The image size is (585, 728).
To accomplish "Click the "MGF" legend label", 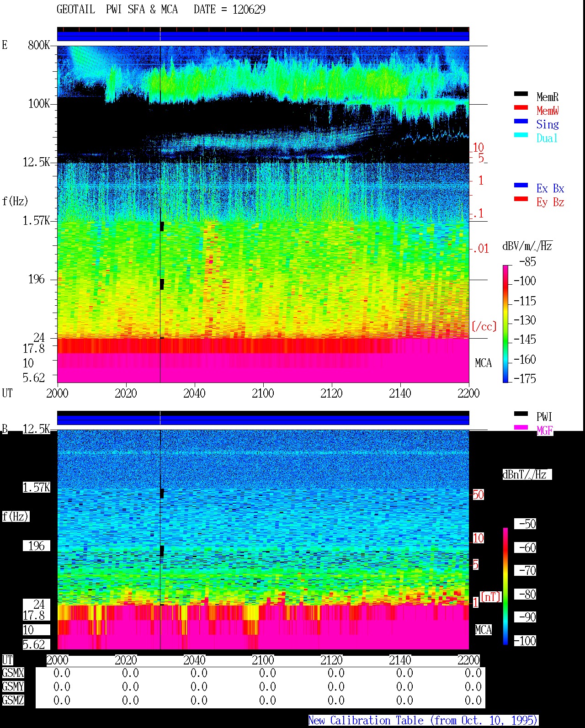I will point(545,430).
